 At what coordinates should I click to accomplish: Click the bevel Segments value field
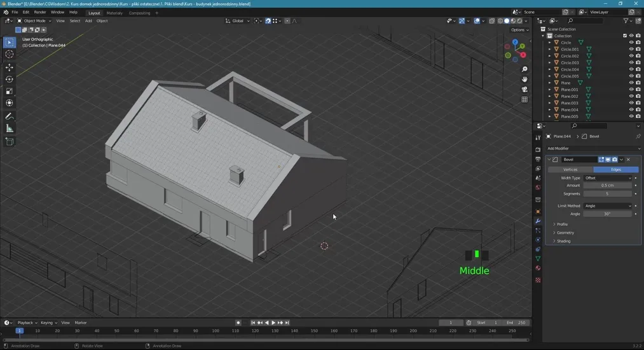(x=607, y=193)
